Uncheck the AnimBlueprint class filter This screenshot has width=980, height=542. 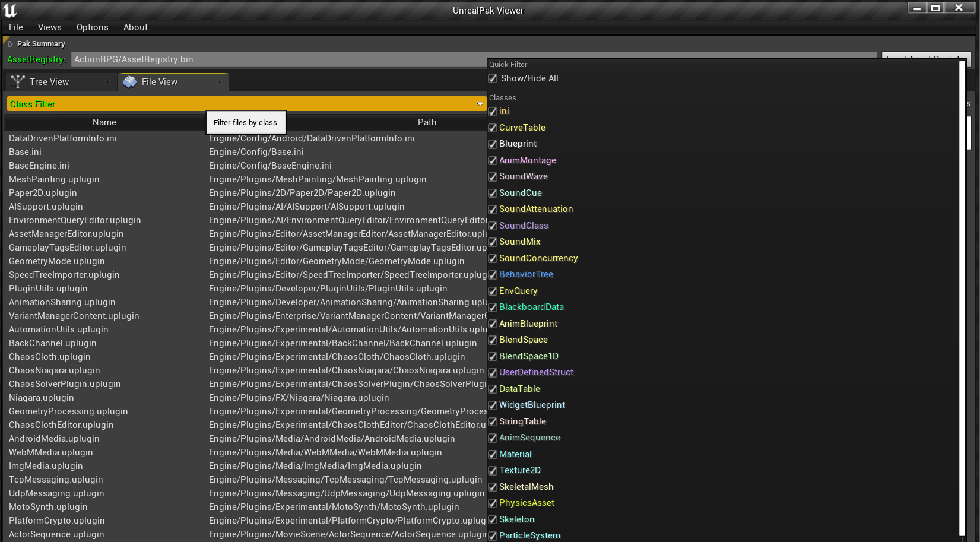[493, 324]
